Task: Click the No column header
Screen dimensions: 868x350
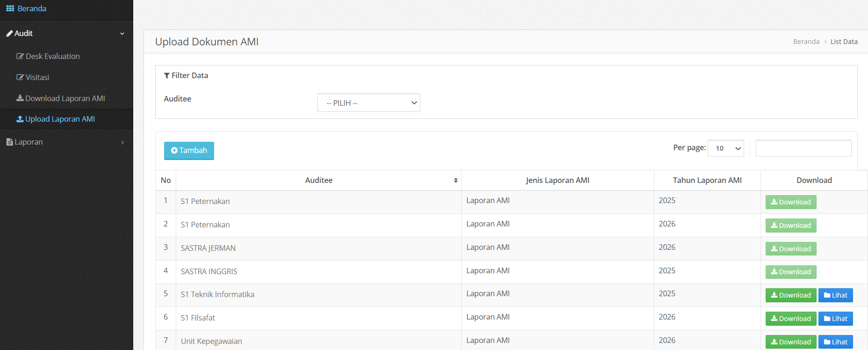Action: 166,180
